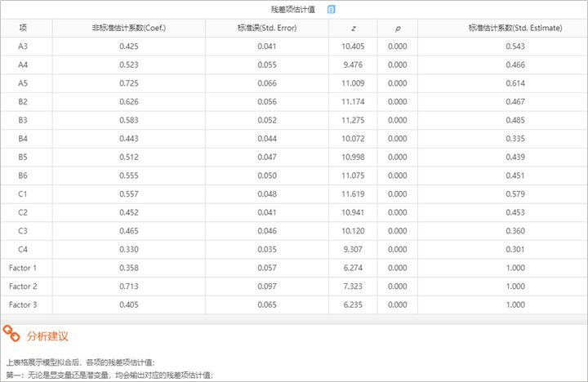Viewport: 588px width, 382px height.
Task: Click the 残差项估计值 table title
Action: [x=293, y=9]
